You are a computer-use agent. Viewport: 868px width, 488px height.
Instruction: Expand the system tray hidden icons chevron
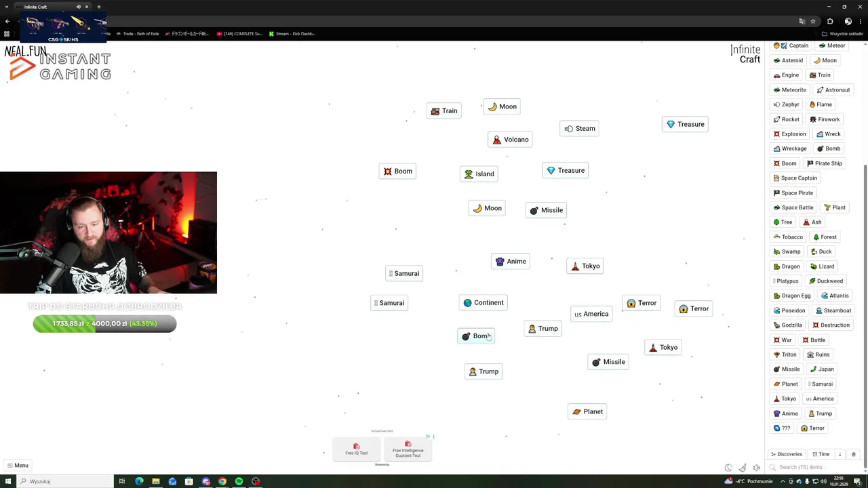(x=783, y=481)
